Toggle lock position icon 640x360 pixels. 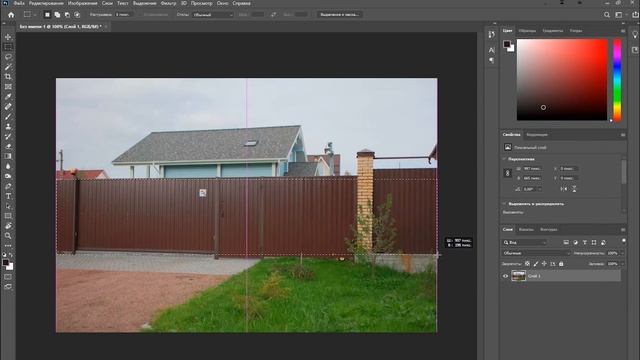click(544, 264)
